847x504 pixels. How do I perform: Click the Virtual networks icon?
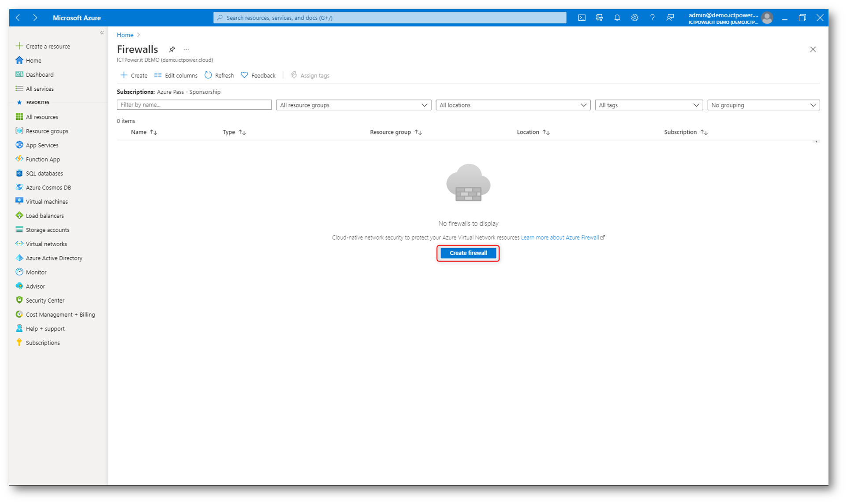pos(19,244)
